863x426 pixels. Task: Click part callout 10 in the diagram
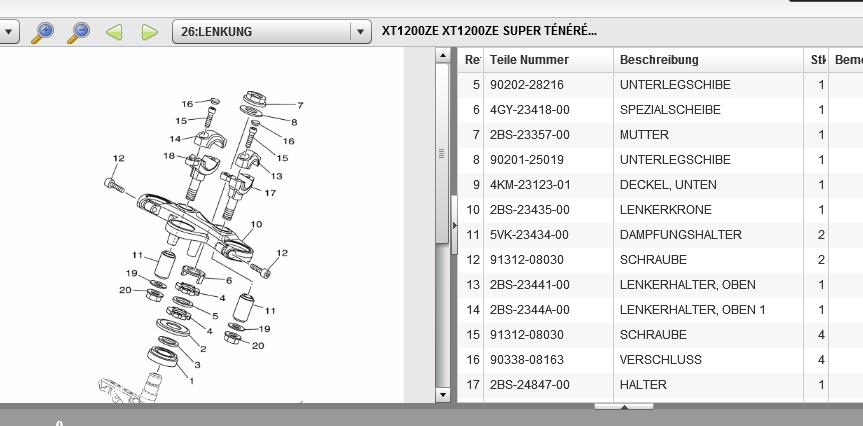coord(256,225)
